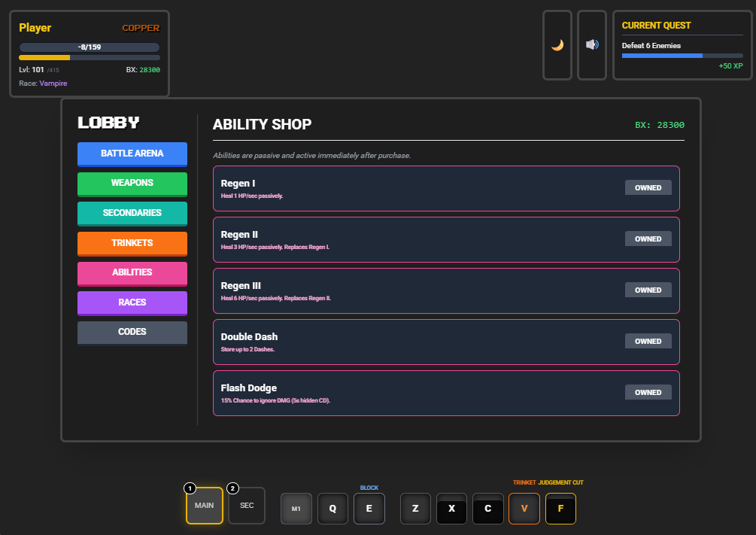Click the OWNED button for Regen I
The width and height of the screenshot is (756, 535).
648,187
